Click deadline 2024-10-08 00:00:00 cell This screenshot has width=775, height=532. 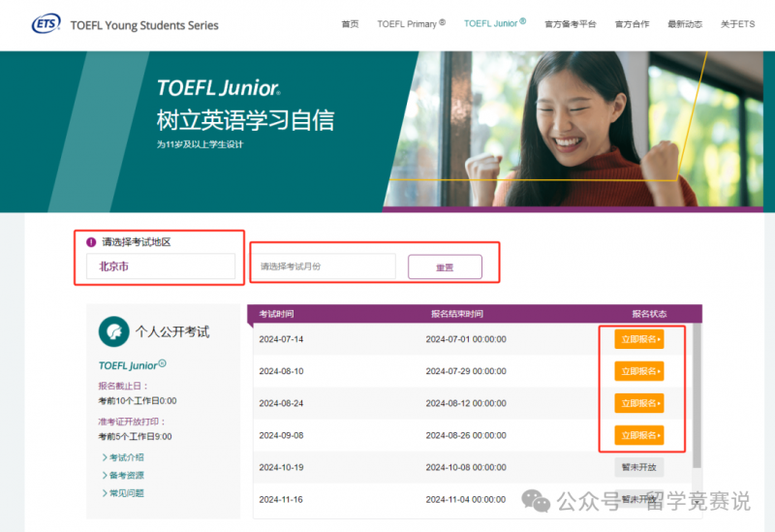point(466,467)
